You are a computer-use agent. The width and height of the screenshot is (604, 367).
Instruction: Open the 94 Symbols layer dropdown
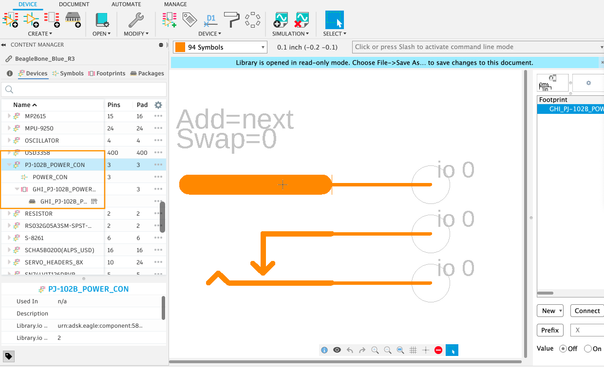220,47
